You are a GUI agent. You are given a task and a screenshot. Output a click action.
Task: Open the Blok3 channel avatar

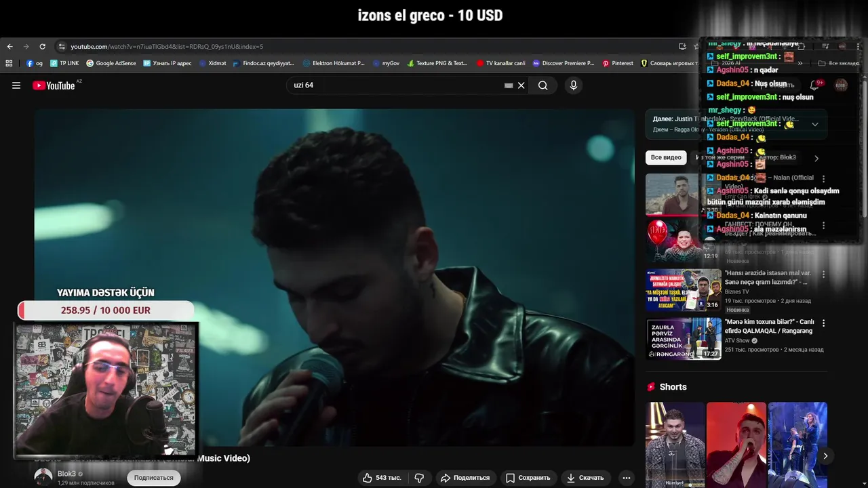(43, 476)
